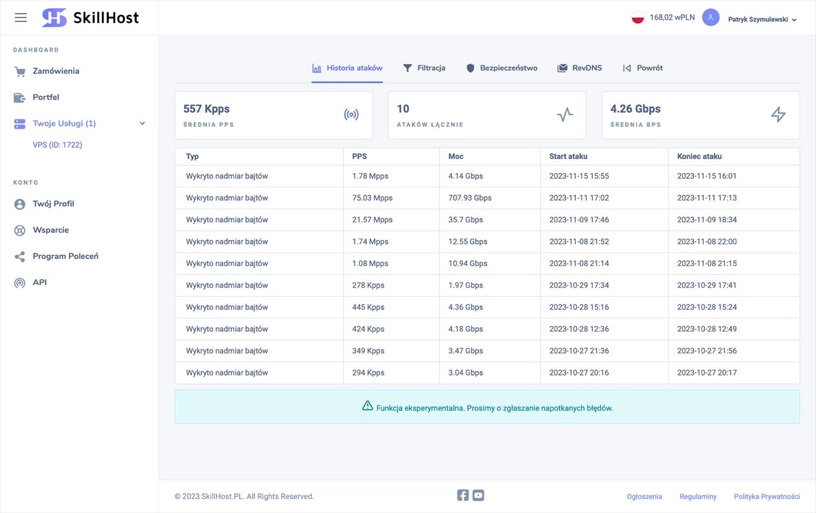Screen dimensions: 816x513
Task: Go back using the Powrót tab
Action: pyautogui.click(x=642, y=68)
